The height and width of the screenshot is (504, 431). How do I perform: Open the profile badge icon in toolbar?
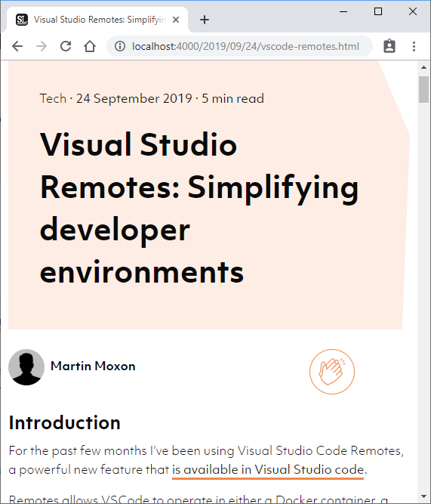[389, 46]
